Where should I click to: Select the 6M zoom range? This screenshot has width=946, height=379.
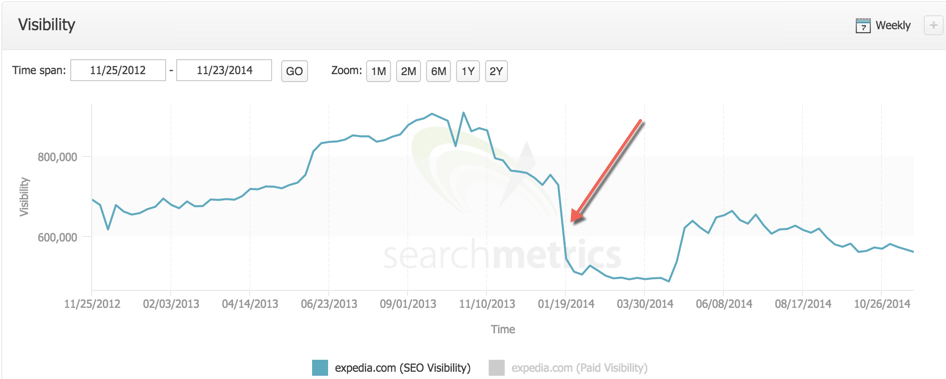click(438, 71)
